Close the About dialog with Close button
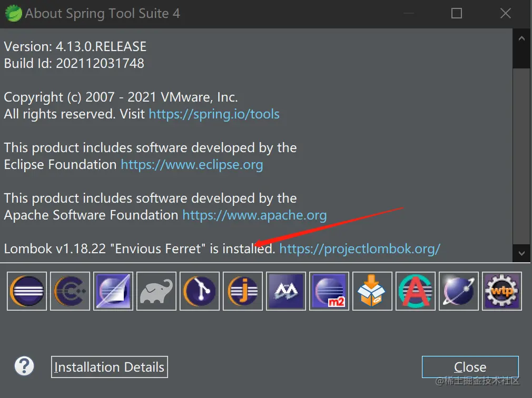Image resolution: width=532 pixels, height=398 pixels. [470, 367]
